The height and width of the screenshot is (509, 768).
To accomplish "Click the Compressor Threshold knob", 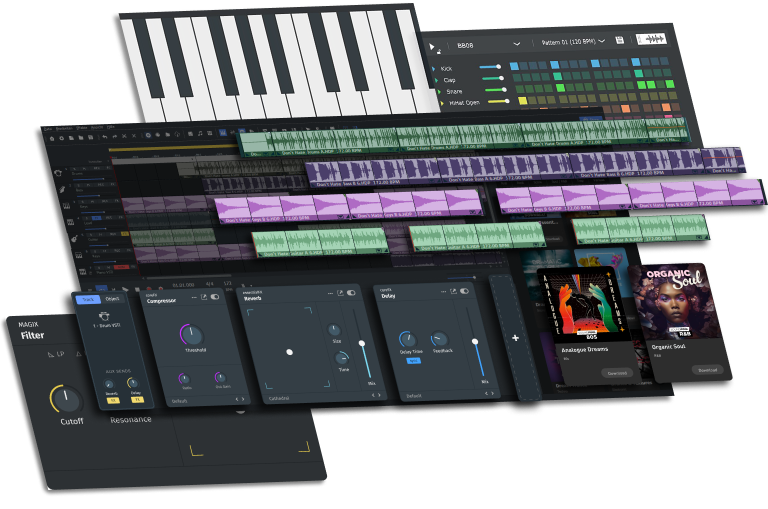I will [192, 335].
